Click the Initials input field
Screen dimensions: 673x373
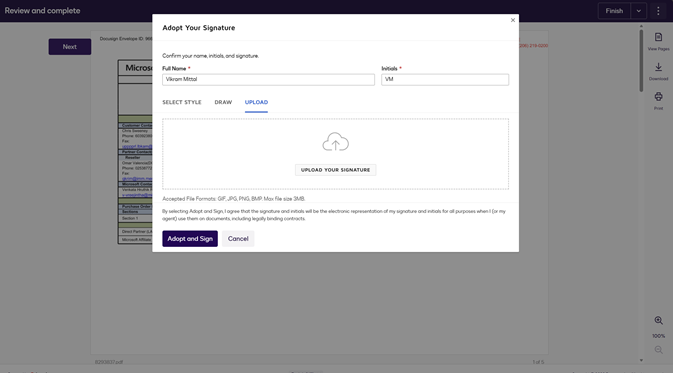pos(445,79)
